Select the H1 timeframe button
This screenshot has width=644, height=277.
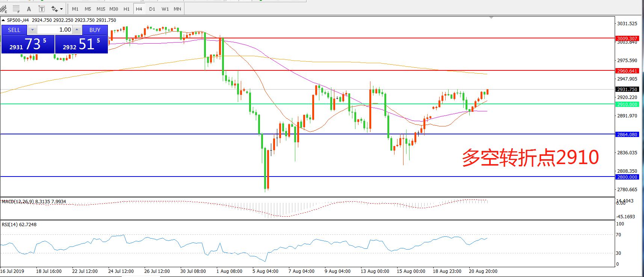tap(127, 9)
